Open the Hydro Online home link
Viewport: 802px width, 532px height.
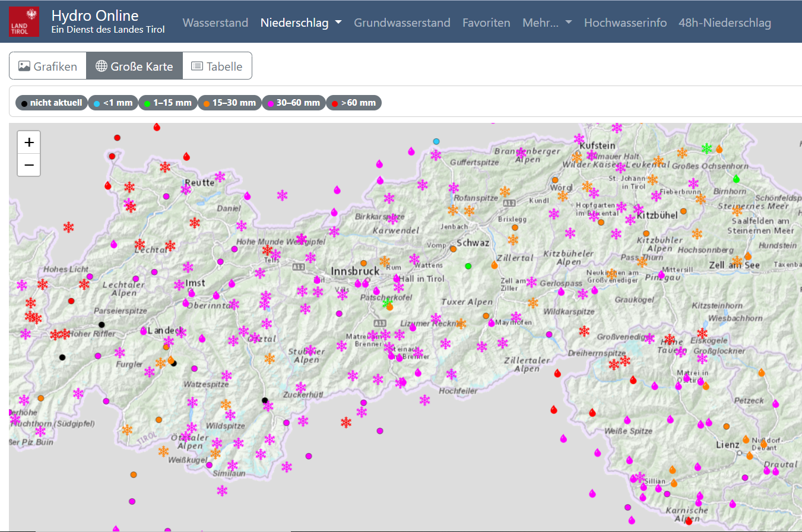108,21
